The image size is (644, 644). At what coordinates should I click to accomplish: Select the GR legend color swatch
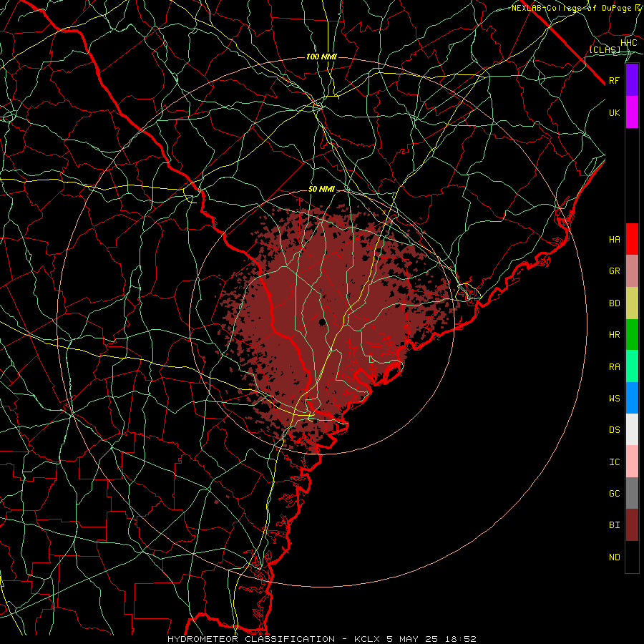[632, 271]
